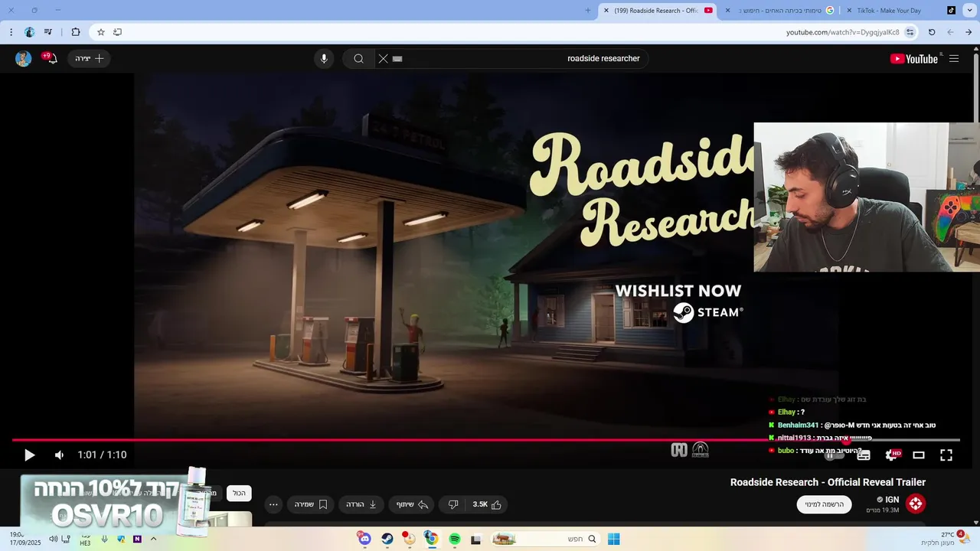980x551 pixels.
Task: Save video to playlist שמירה
Action: (x=311, y=504)
